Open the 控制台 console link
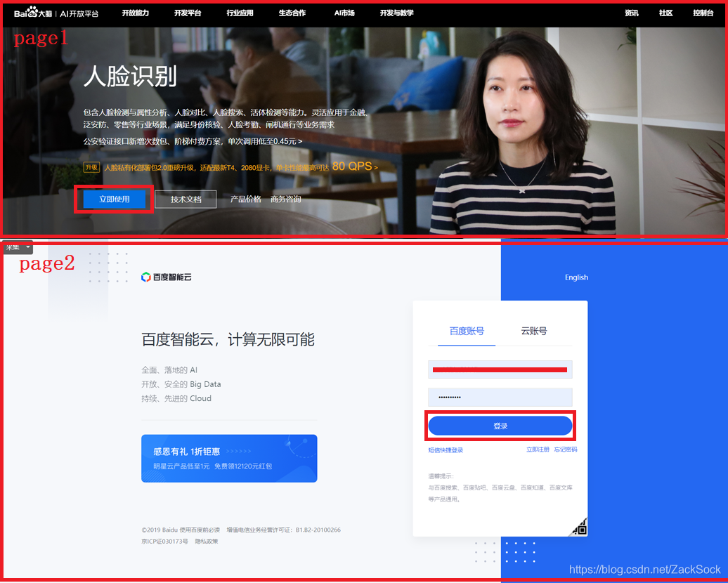728x583 pixels. click(703, 13)
